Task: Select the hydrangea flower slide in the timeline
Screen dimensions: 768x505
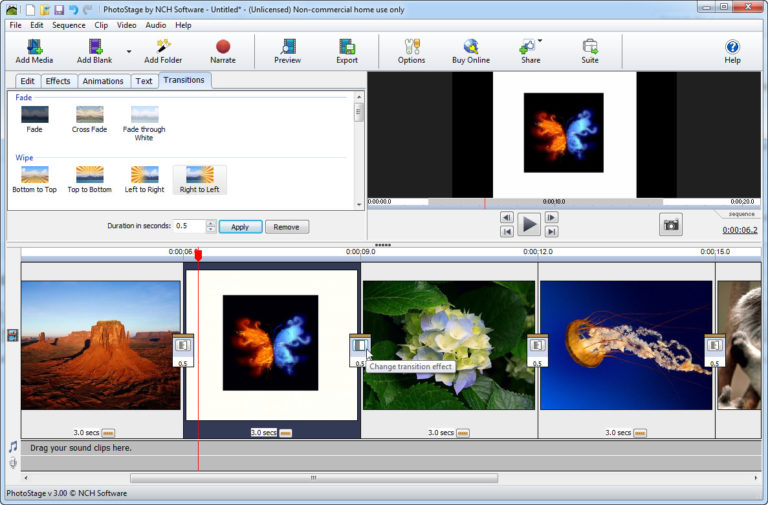Action: (448, 345)
